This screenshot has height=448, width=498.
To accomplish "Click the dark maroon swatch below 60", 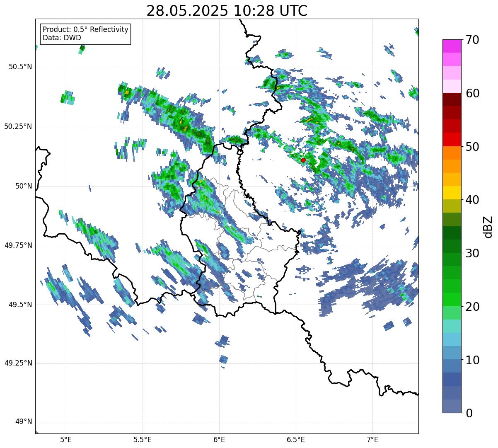I will click(x=452, y=99).
